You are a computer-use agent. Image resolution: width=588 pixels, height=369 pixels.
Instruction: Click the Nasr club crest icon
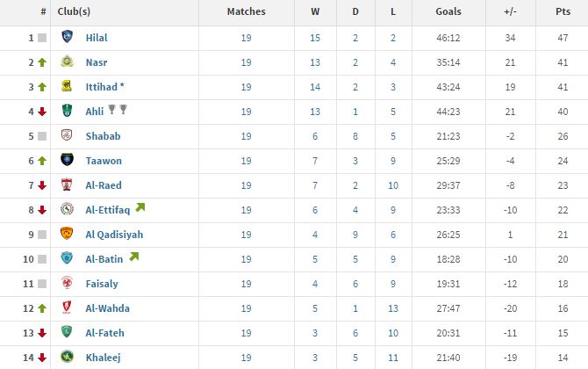click(x=67, y=61)
